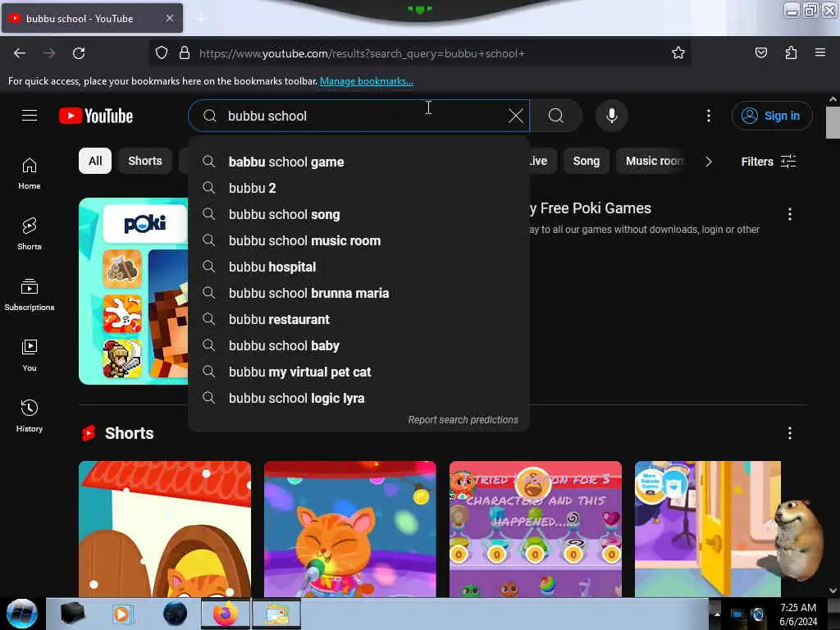Show hidden system tray icons

tap(717, 614)
